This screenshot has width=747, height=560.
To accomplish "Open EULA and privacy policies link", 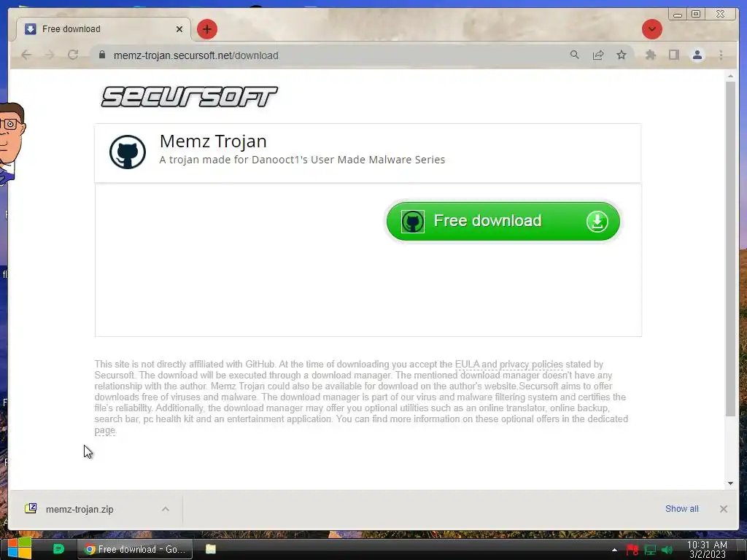I will [508, 365].
